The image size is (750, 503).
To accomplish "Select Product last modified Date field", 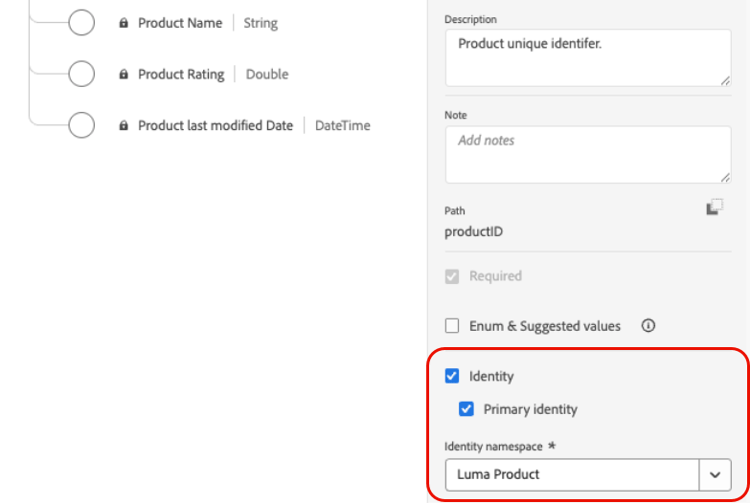I will click(x=215, y=126).
